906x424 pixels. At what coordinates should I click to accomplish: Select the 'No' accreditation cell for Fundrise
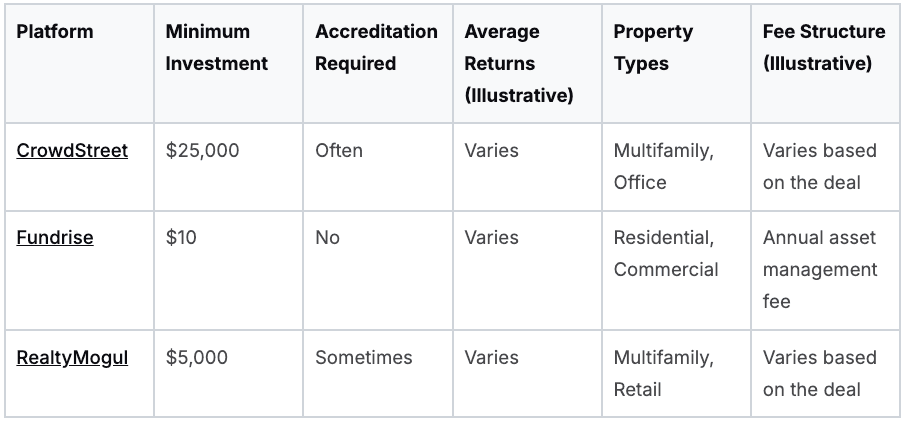click(x=327, y=238)
